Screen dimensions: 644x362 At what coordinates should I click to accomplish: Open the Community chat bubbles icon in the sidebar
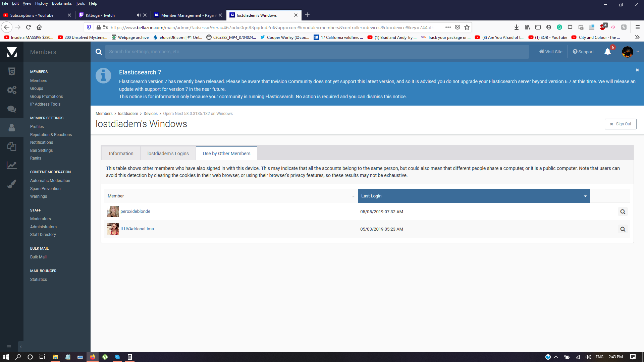click(x=12, y=109)
